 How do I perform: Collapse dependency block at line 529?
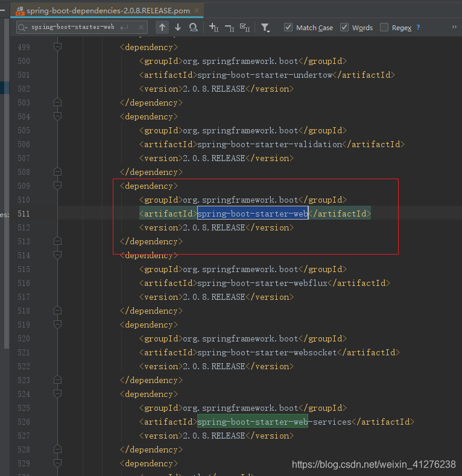(58, 463)
